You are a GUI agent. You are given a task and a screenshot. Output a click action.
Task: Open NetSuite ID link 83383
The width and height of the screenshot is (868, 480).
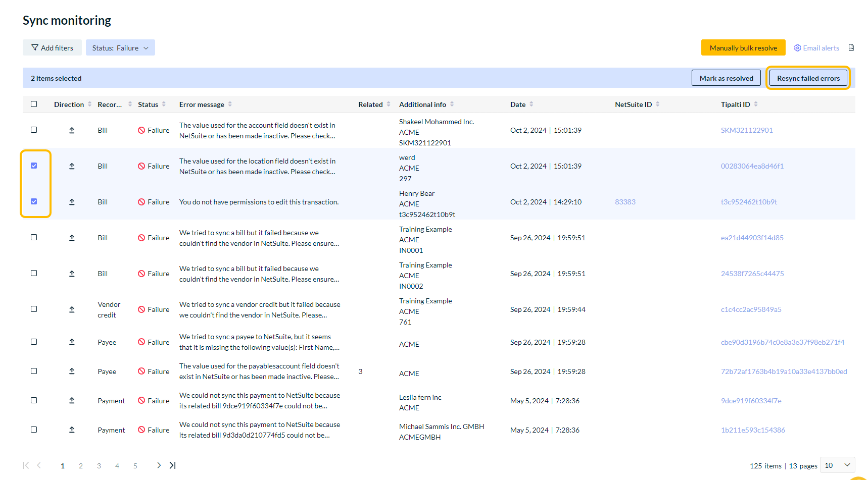pyautogui.click(x=625, y=201)
